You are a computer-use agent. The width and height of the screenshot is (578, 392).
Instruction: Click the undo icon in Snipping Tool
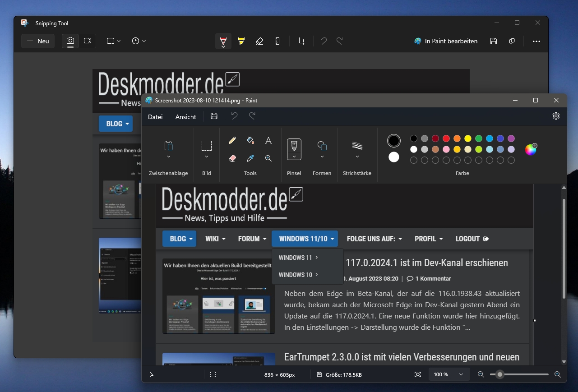(324, 41)
